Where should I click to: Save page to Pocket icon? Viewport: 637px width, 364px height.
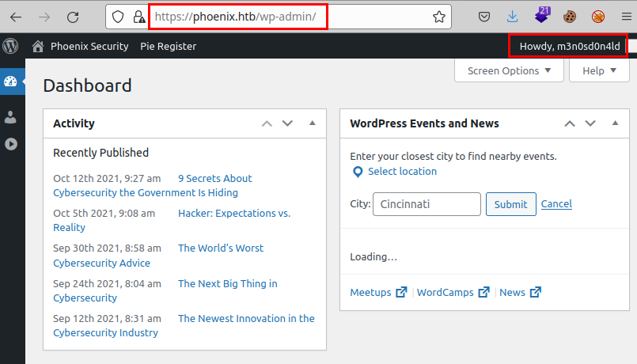[x=483, y=17]
